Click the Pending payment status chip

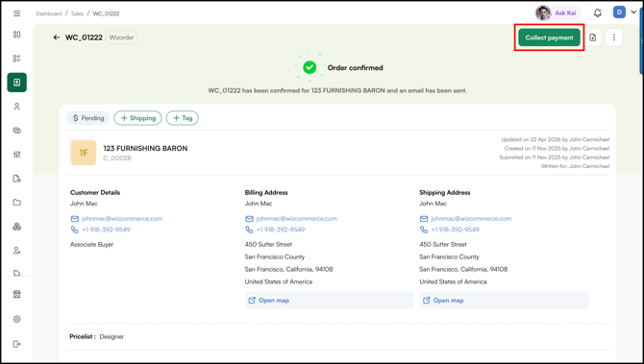[x=87, y=118]
